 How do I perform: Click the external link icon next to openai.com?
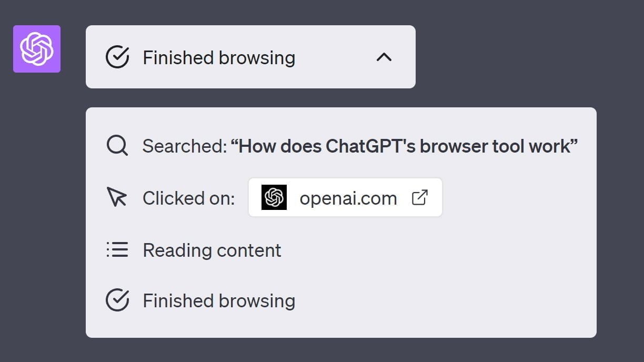tap(419, 197)
